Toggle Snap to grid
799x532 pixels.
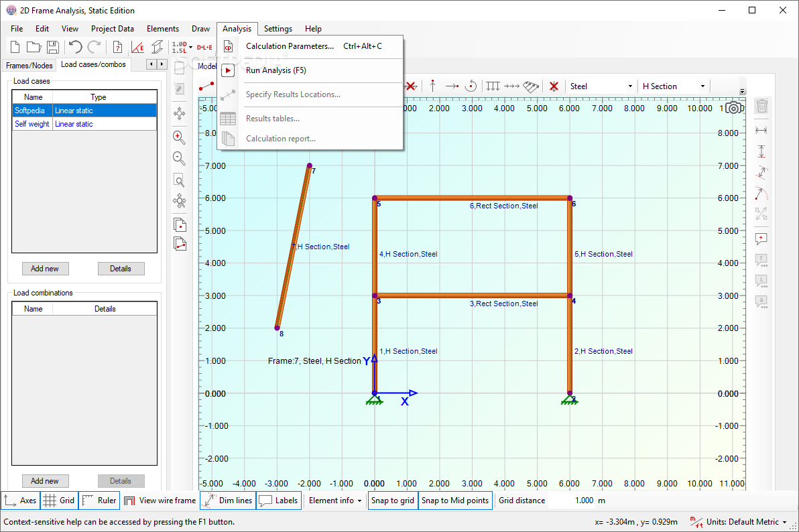[x=392, y=501]
